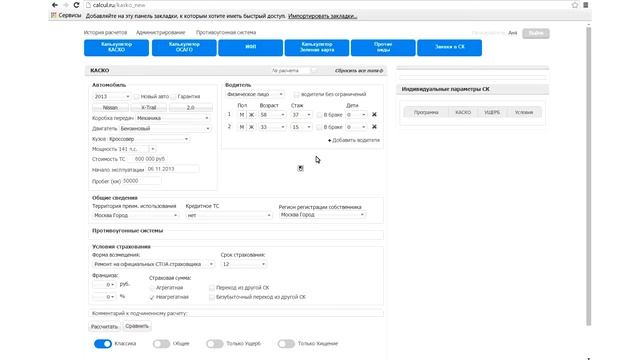
Task: Open the year 2013 dropdown
Action: click(111, 97)
